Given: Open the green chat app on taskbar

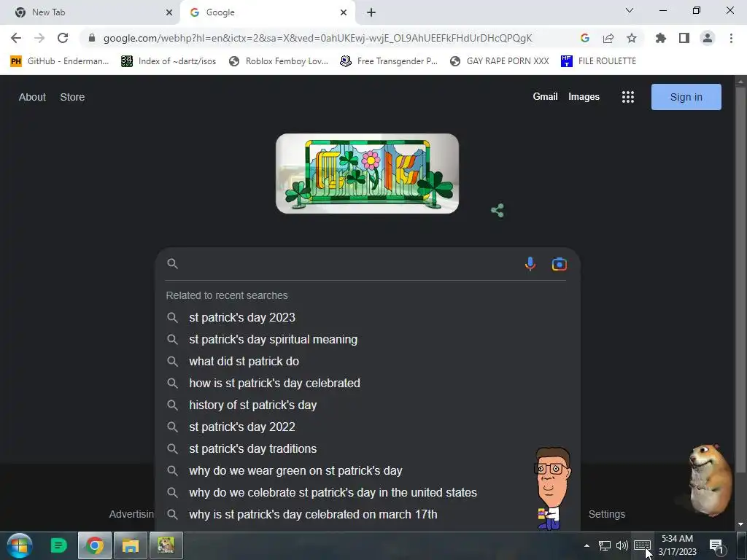Looking at the screenshot, I should [x=58, y=545].
